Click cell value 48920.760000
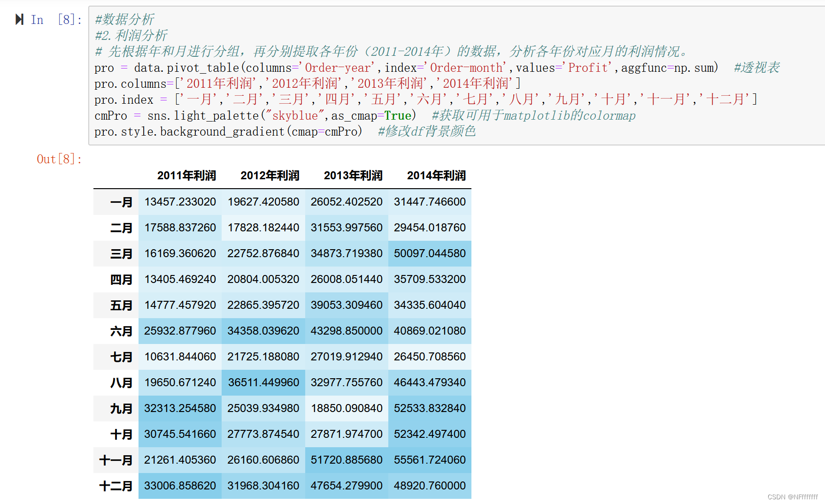This screenshot has width=825, height=504. pos(430,486)
